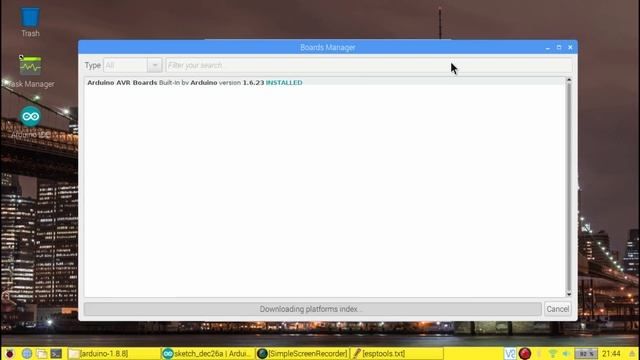This screenshot has width=640, height=360.
Task: Select the Arduino AVR Boards entry
Action: pyautogui.click(x=325, y=82)
